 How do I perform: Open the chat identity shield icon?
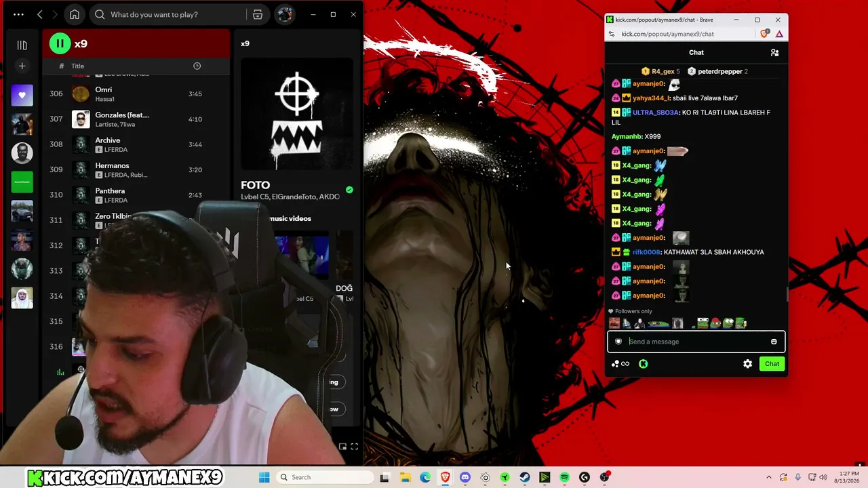pyautogui.click(x=618, y=342)
